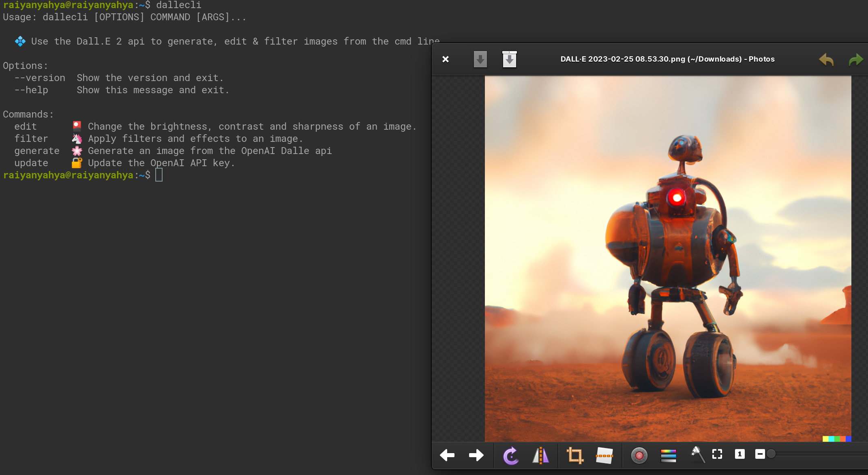868x475 pixels.
Task: Select the Crop tool
Action: pos(574,455)
